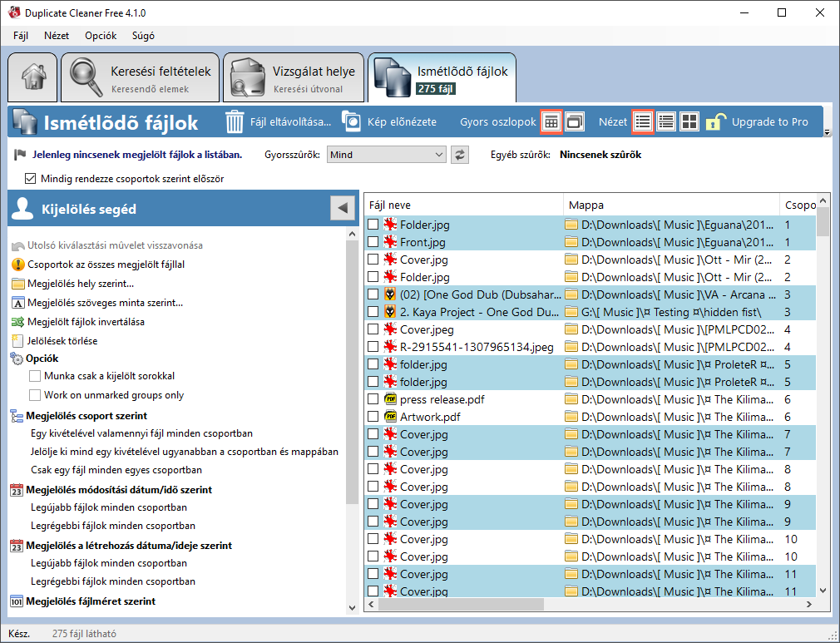The image size is (840, 643).
Task: Click the Gyors oszlopok grid icon
Action: click(x=551, y=121)
